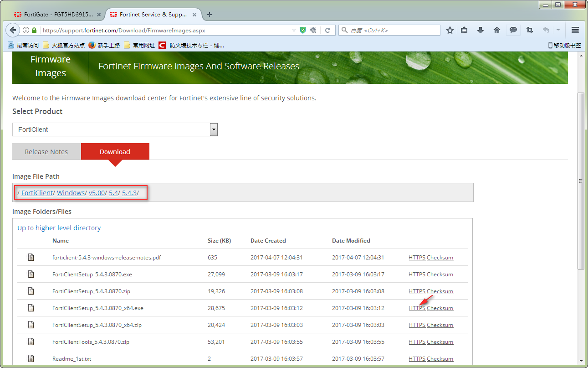Viewport: 588px width, 368px height.
Task: Click HTTPS for FortiClientSetup_5.4.3.0870.exe
Action: [417, 274]
